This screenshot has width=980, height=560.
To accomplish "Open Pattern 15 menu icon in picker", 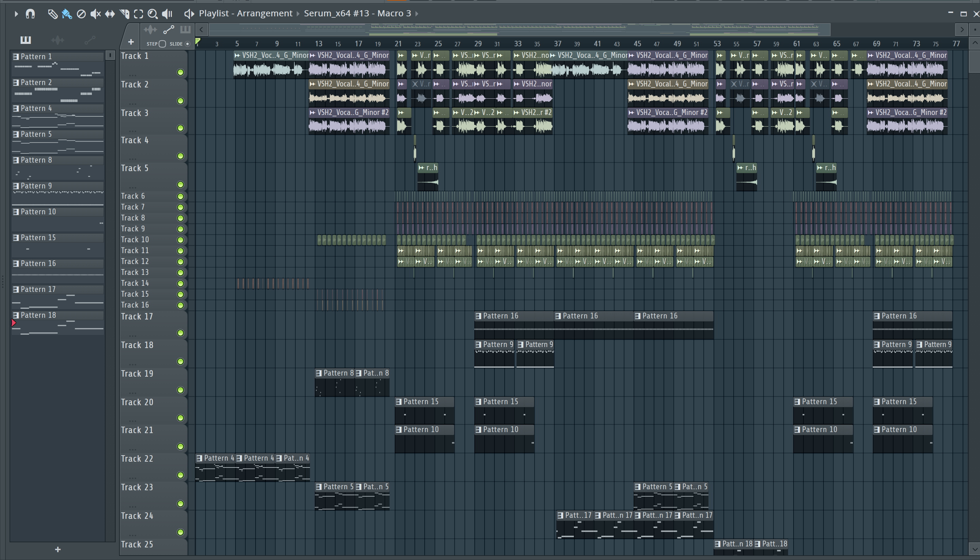I will click(x=16, y=238).
